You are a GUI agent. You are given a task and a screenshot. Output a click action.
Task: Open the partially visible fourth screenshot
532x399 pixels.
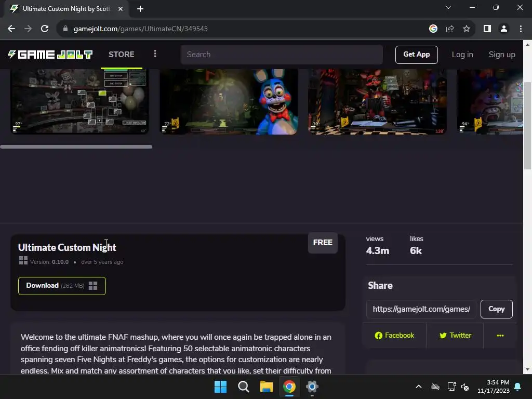click(490, 101)
